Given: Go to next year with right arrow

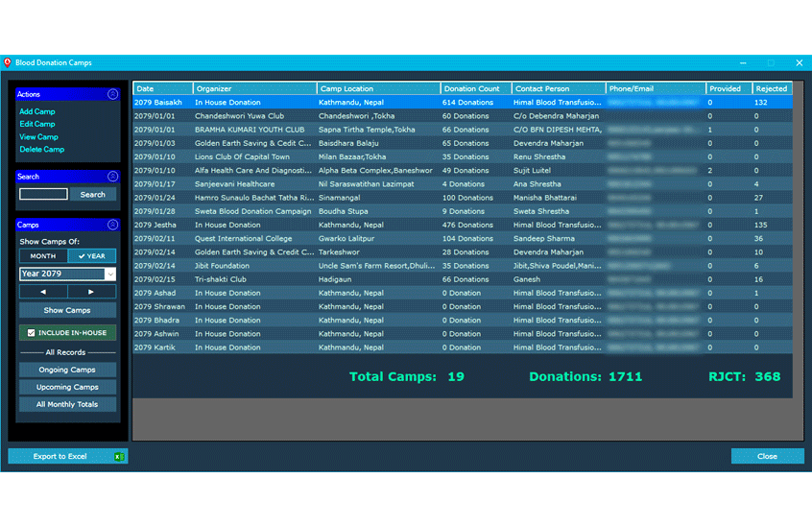Looking at the screenshot, I should tap(92, 292).
